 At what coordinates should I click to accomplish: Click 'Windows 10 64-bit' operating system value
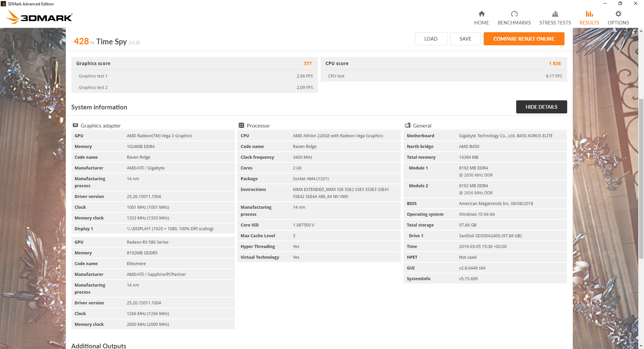(477, 214)
